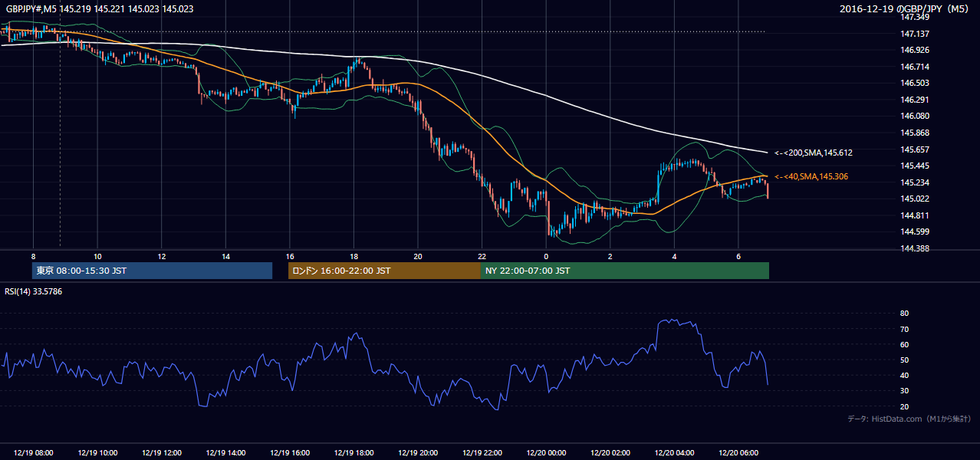Click the 12/19 22:00 time axis label
980x460 pixels.
482,453
